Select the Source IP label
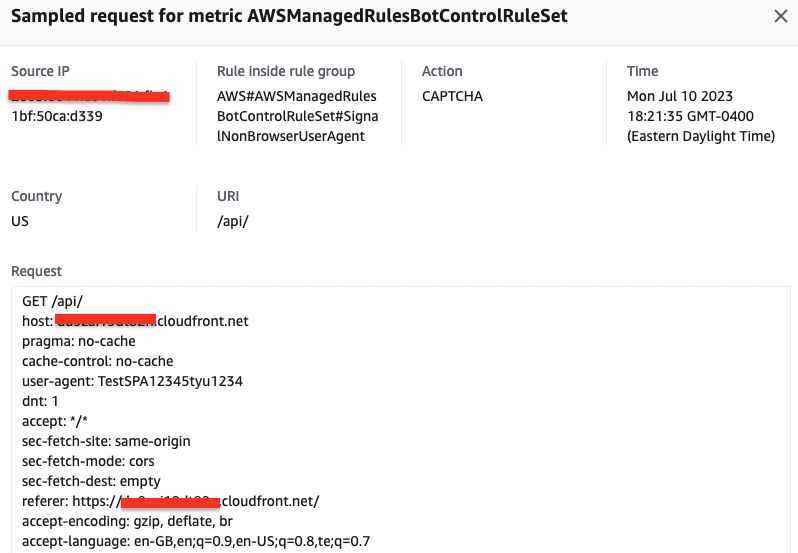 point(40,71)
